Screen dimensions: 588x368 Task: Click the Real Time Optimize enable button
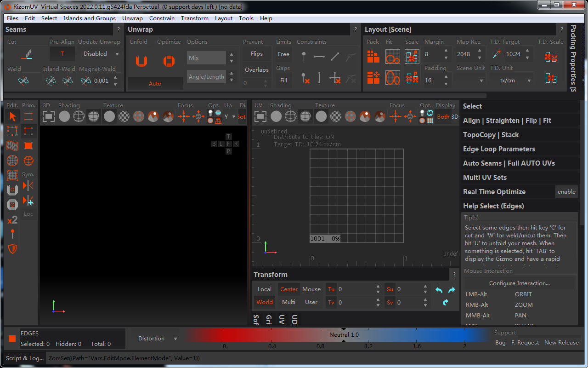pos(566,192)
